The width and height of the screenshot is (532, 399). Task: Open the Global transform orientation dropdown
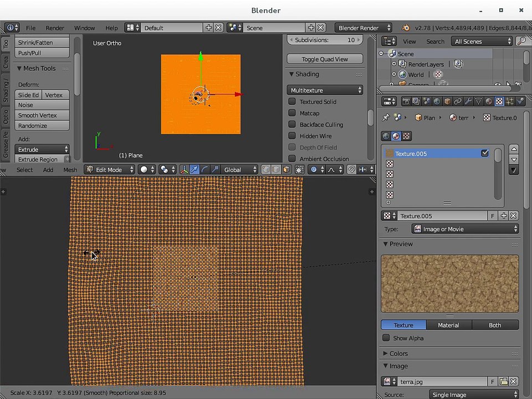(239, 170)
